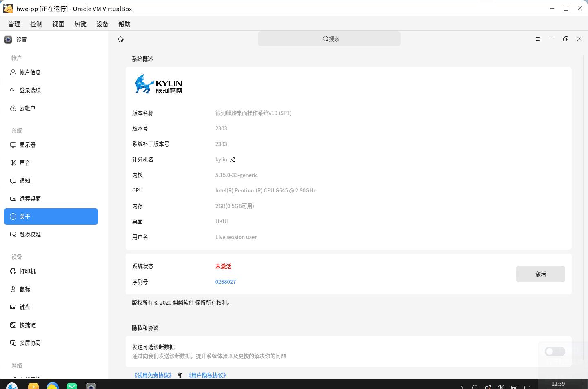588x389 pixels.
Task: Click the 12:39 clock in taskbar
Action: pyautogui.click(x=558, y=384)
